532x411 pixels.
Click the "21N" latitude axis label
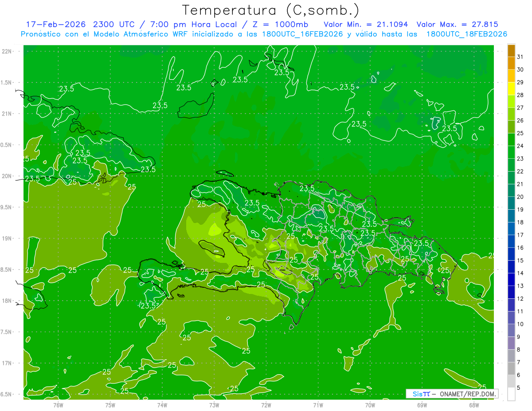tap(7, 114)
